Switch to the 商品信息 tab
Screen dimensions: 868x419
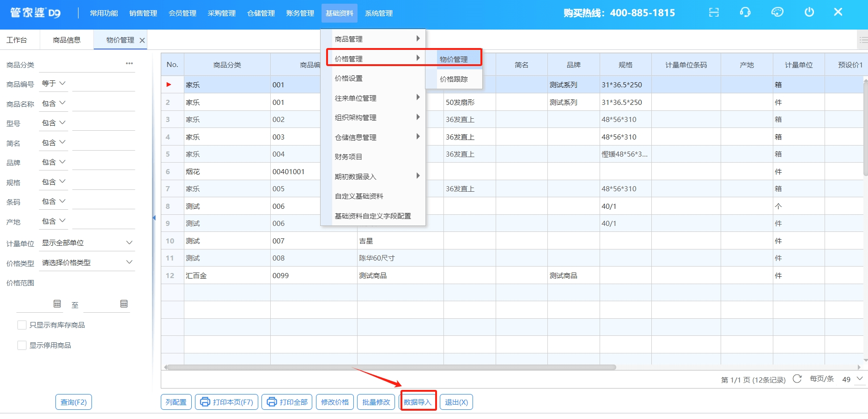point(67,40)
